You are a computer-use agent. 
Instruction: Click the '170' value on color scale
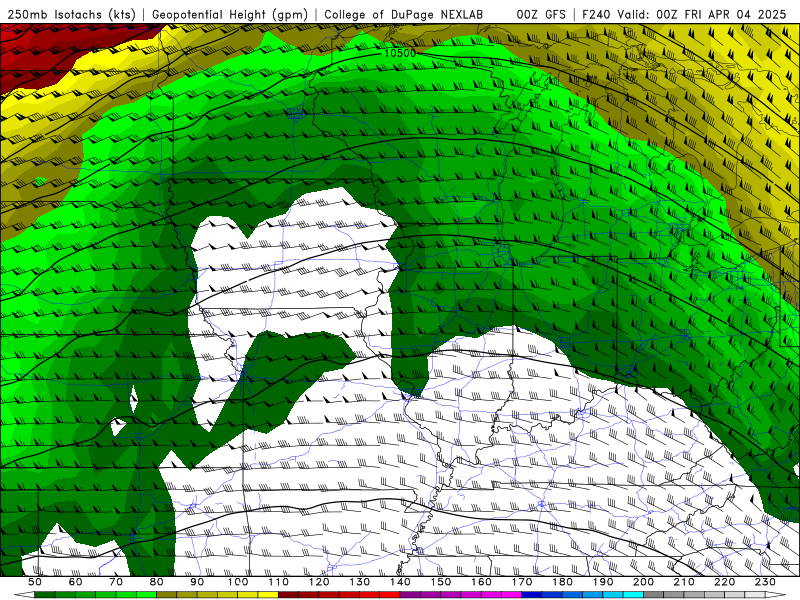pos(522,582)
